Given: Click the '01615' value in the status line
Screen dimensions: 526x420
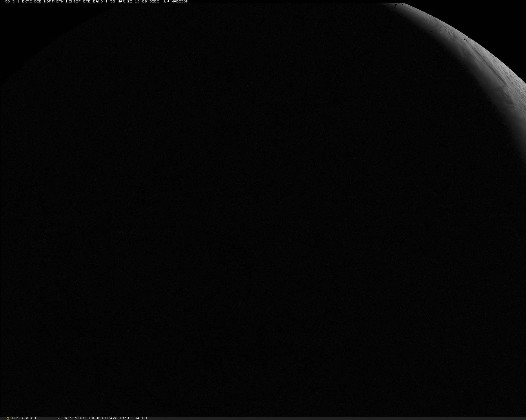Looking at the screenshot, I should [x=126, y=418].
